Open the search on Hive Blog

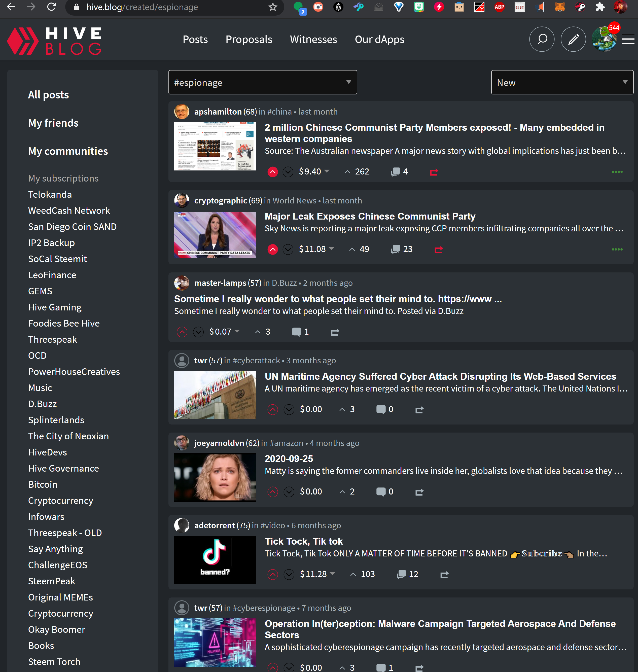pos(542,39)
